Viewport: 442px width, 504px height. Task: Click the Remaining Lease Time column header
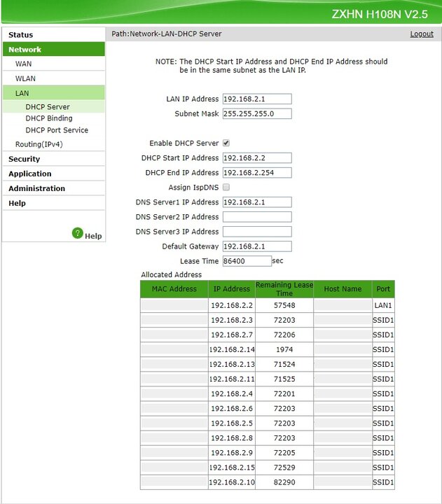tap(284, 289)
